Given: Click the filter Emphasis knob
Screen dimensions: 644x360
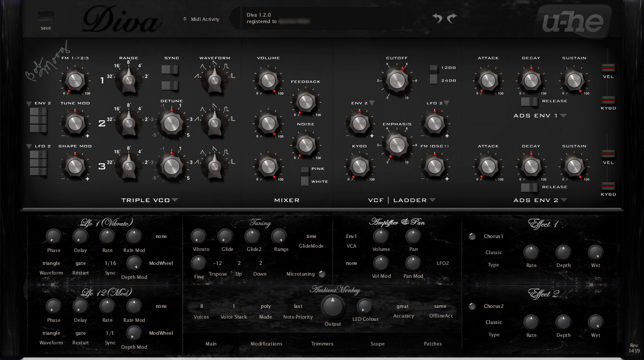Looking at the screenshot, I should [x=396, y=145].
